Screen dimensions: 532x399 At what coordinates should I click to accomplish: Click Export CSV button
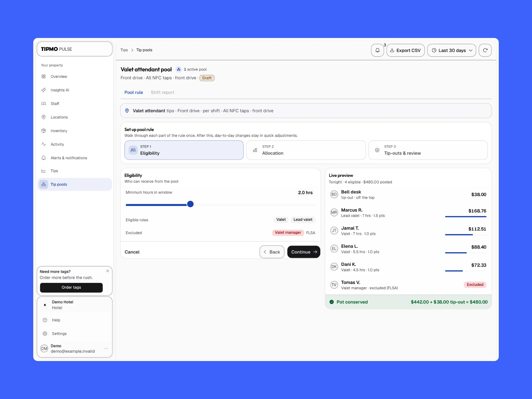tap(405, 50)
